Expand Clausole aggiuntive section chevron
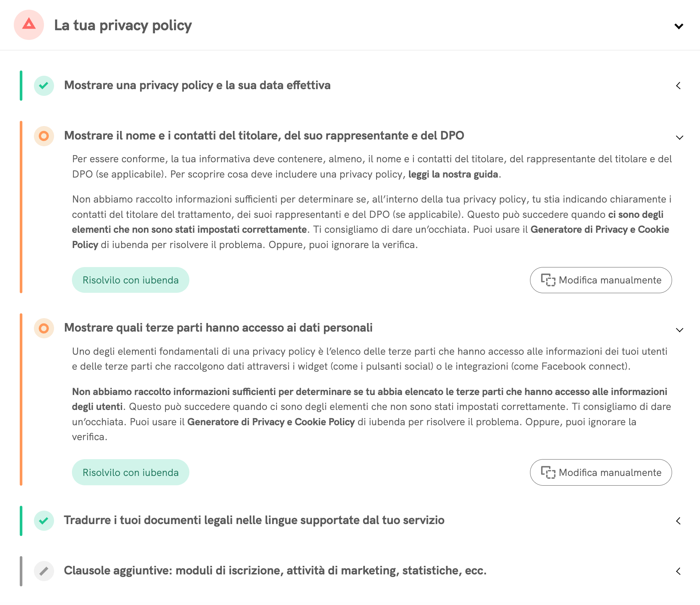This screenshot has height=605, width=700. [x=678, y=571]
